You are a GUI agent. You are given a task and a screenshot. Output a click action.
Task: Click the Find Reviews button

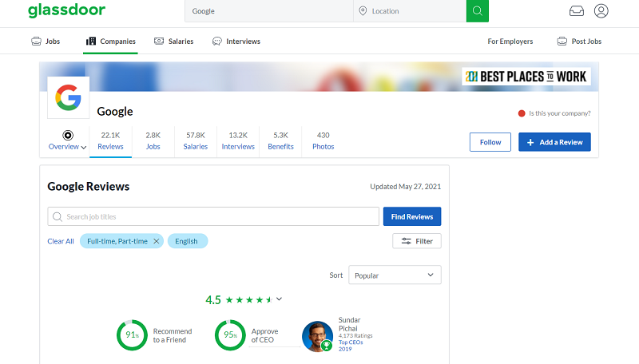point(412,216)
